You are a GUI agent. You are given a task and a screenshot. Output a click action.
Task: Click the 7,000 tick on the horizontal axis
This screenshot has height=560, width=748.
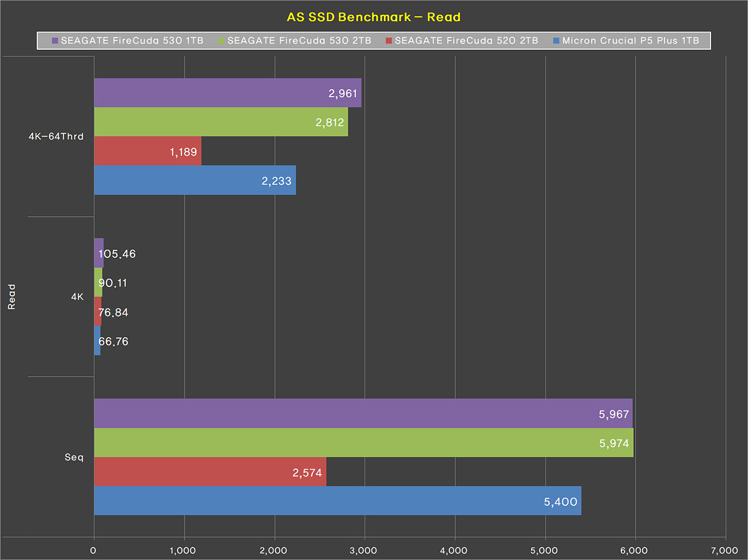click(726, 550)
